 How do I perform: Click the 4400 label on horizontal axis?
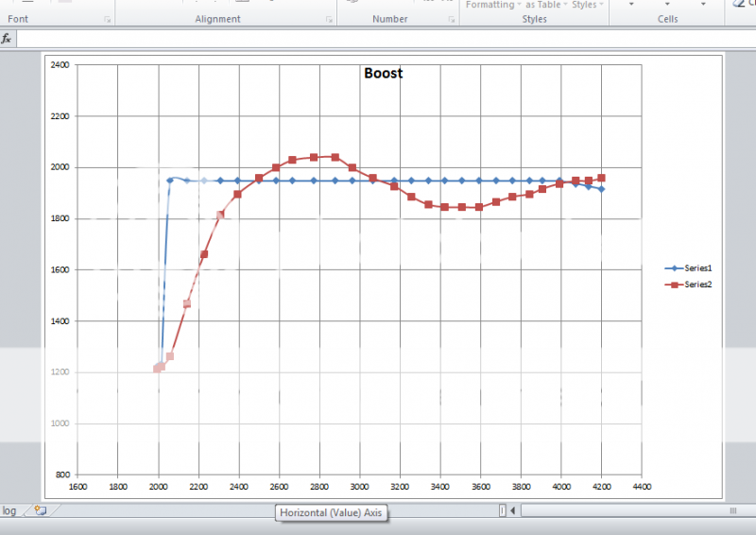point(642,487)
